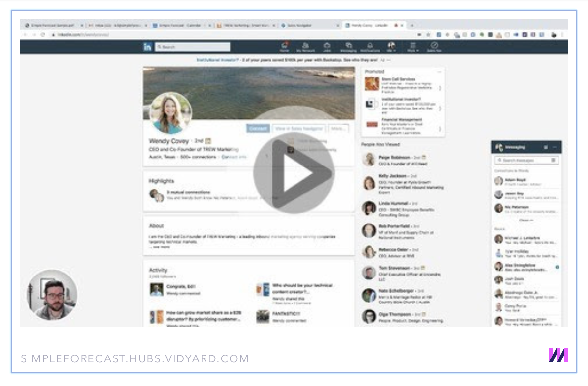Click the blue Connect button

258,129
